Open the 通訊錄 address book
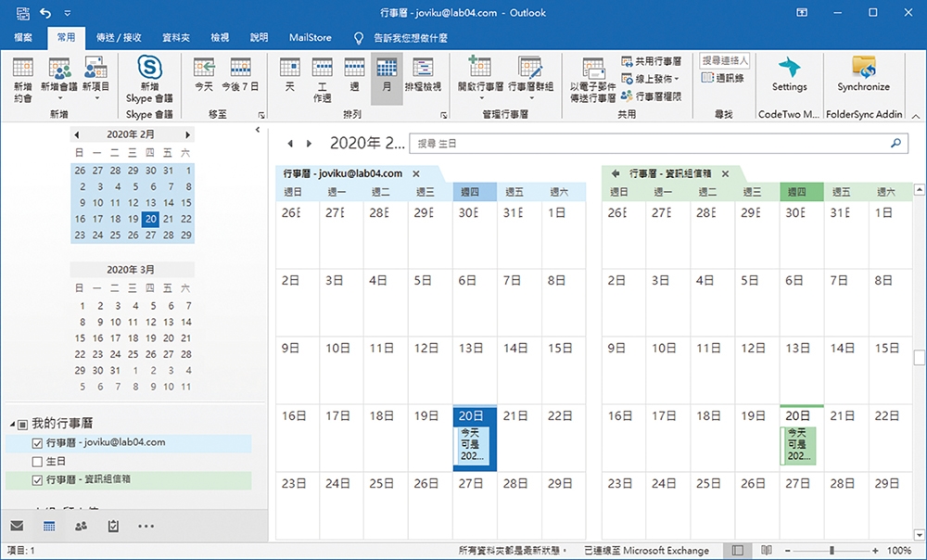 (722, 78)
